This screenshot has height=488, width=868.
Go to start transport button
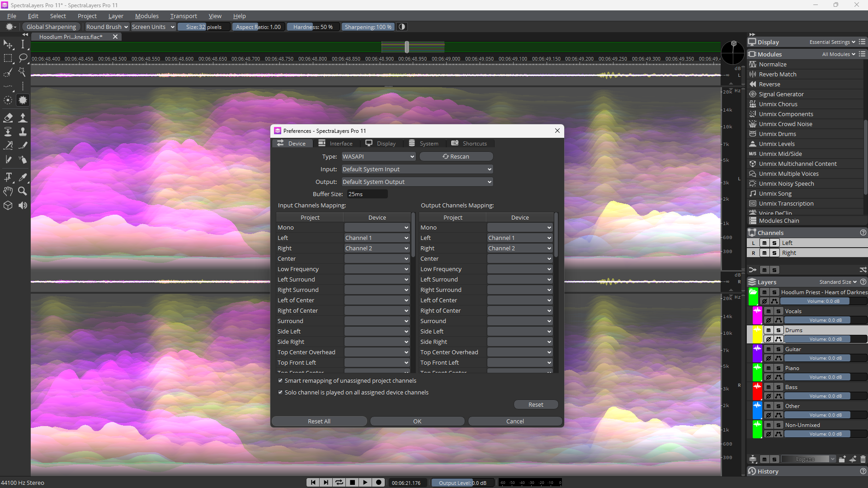tap(313, 483)
